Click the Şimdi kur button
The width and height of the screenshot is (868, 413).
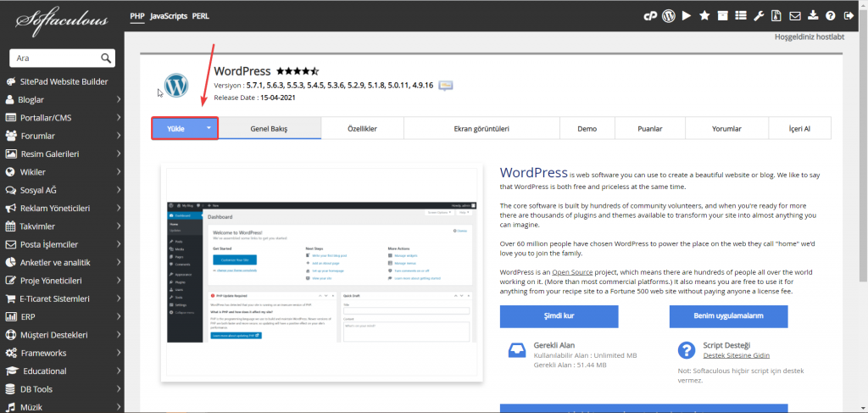[x=559, y=316]
